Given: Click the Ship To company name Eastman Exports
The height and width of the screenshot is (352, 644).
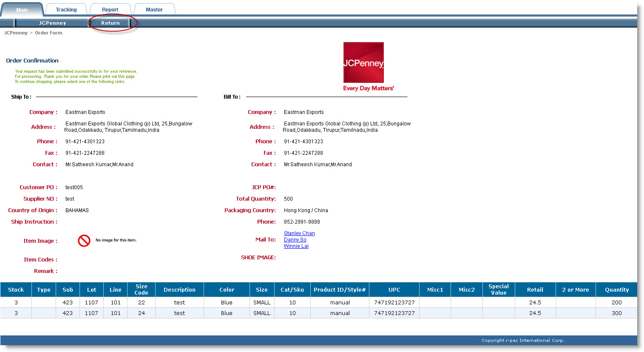Looking at the screenshot, I should click(85, 112).
